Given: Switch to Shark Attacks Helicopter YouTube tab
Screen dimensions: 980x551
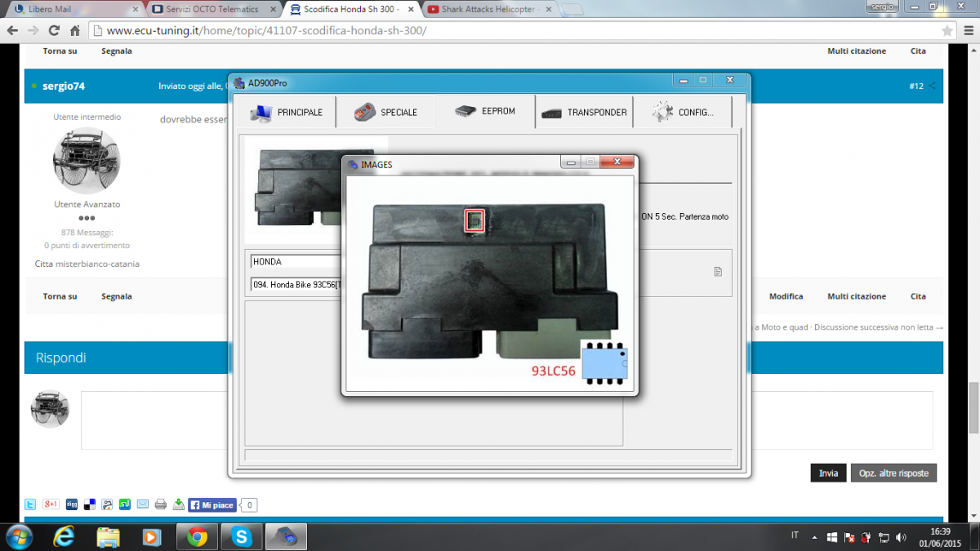Looking at the screenshot, I should [x=488, y=9].
